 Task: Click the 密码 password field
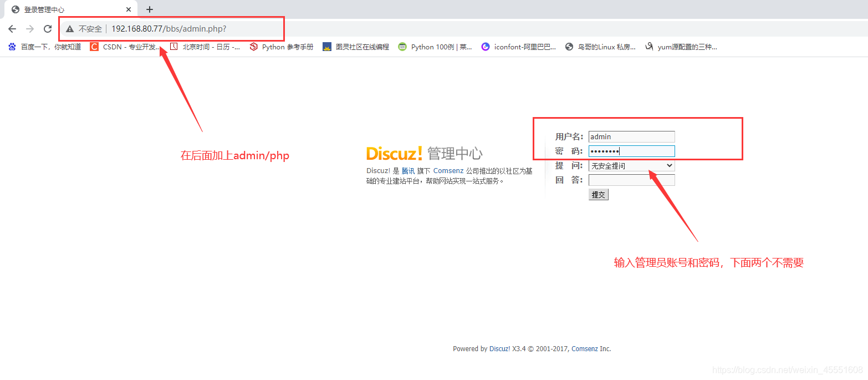632,151
